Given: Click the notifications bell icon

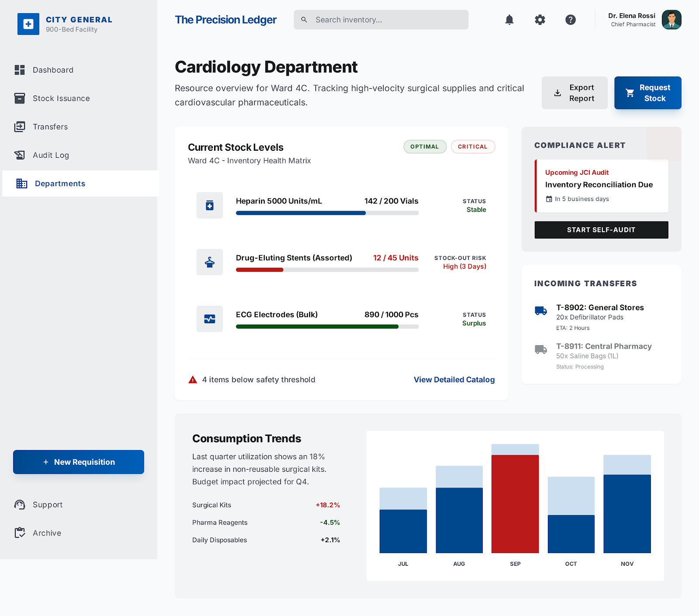Looking at the screenshot, I should point(509,20).
